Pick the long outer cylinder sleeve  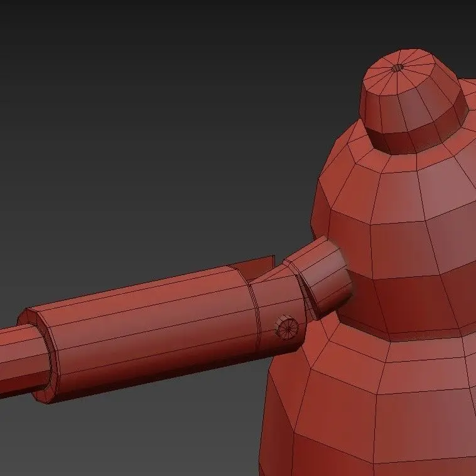[162, 330]
